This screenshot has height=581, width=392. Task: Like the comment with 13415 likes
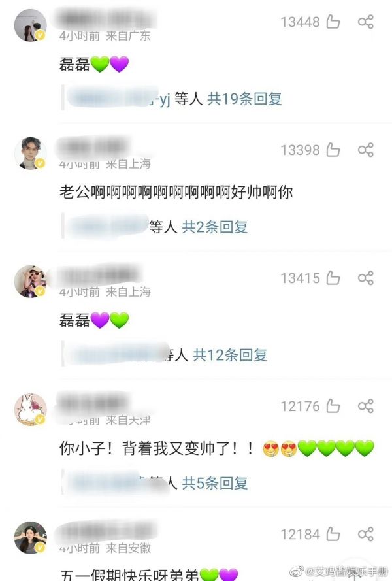[x=333, y=278]
